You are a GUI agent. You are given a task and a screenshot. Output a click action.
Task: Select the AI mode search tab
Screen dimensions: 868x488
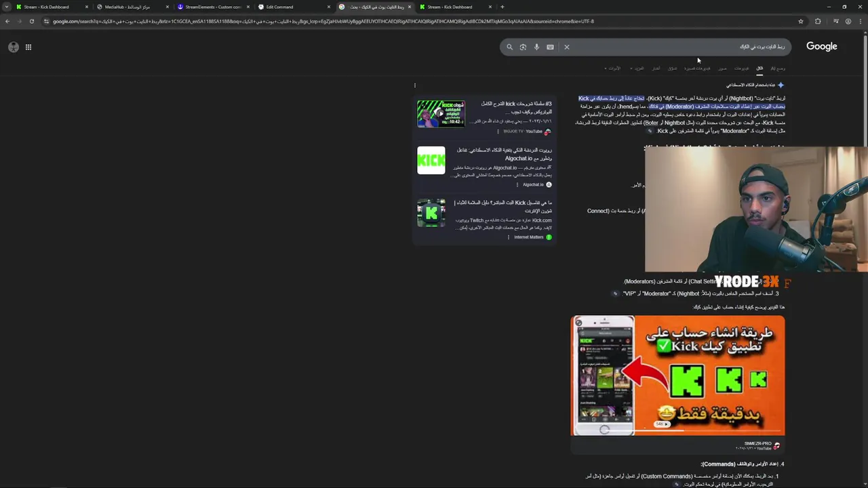click(778, 68)
